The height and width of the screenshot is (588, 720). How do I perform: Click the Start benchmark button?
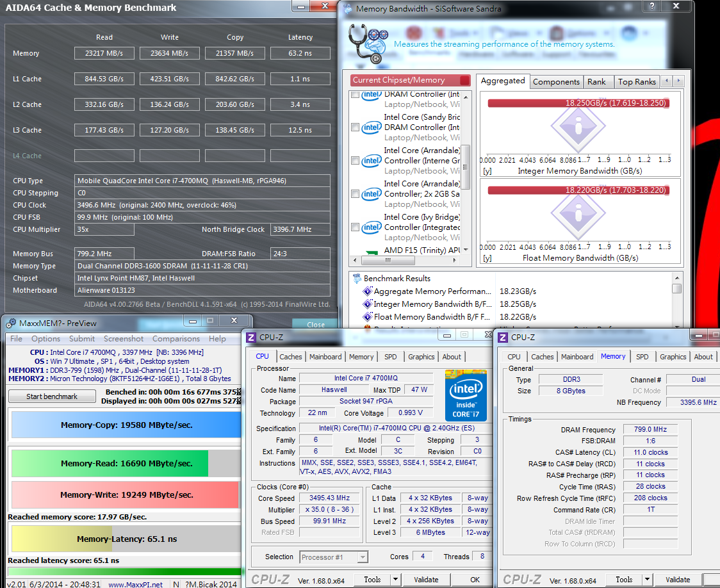pos(52,396)
